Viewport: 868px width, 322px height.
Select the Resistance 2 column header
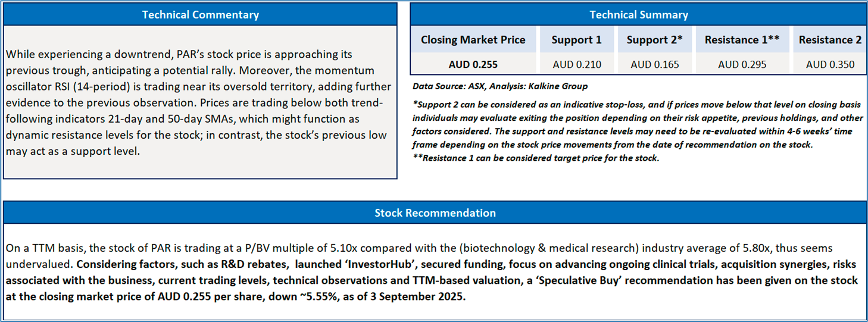click(x=830, y=40)
